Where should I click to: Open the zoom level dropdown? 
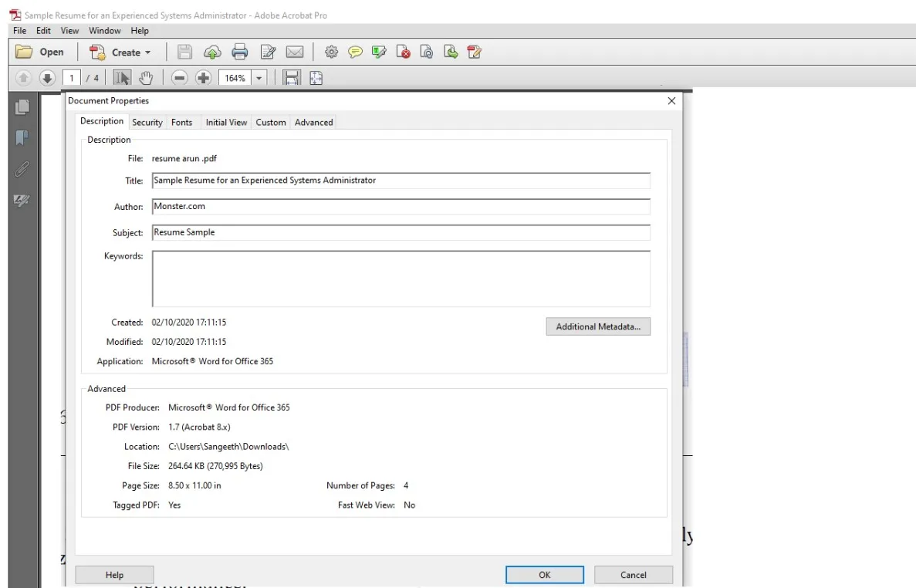tap(259, 77)
